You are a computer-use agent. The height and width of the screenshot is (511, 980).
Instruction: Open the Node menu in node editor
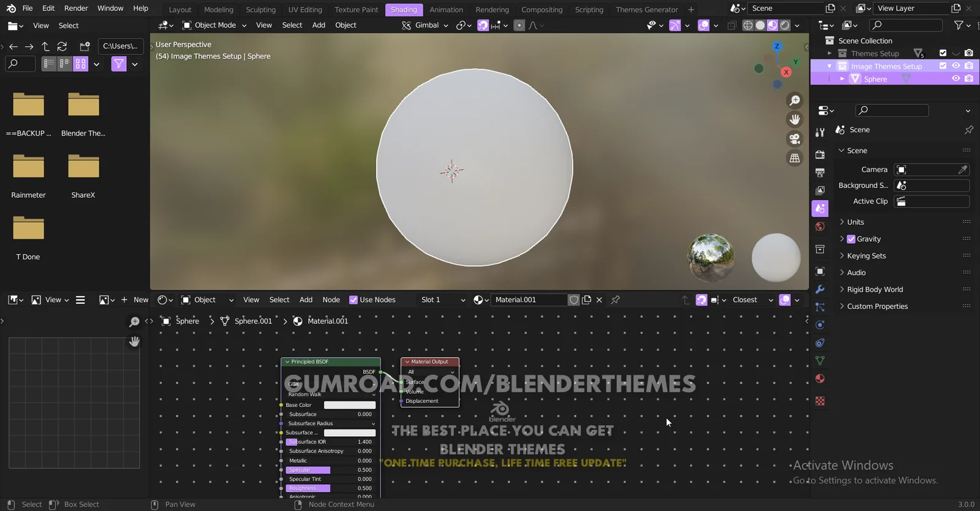[331, 300]
